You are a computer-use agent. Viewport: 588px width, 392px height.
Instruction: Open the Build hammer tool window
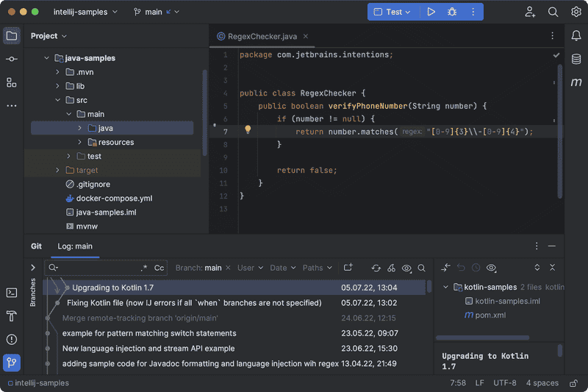(x=12, y=316)
